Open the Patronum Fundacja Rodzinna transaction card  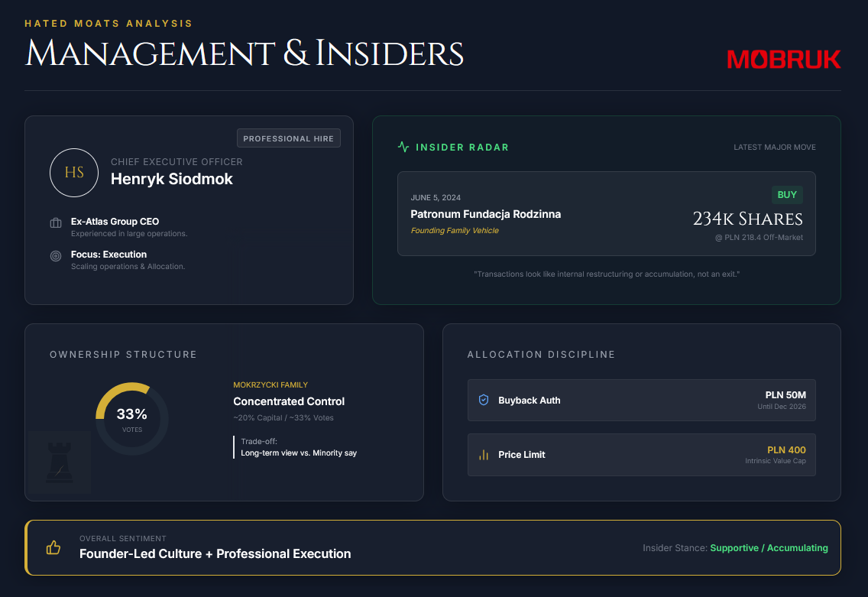point(607,214)
